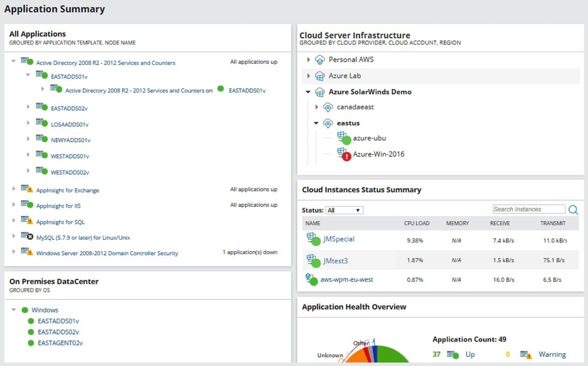This screenshot has width=588, height=366.
Task: Click the down status icon on MySQL application
Action: [30, 237]
